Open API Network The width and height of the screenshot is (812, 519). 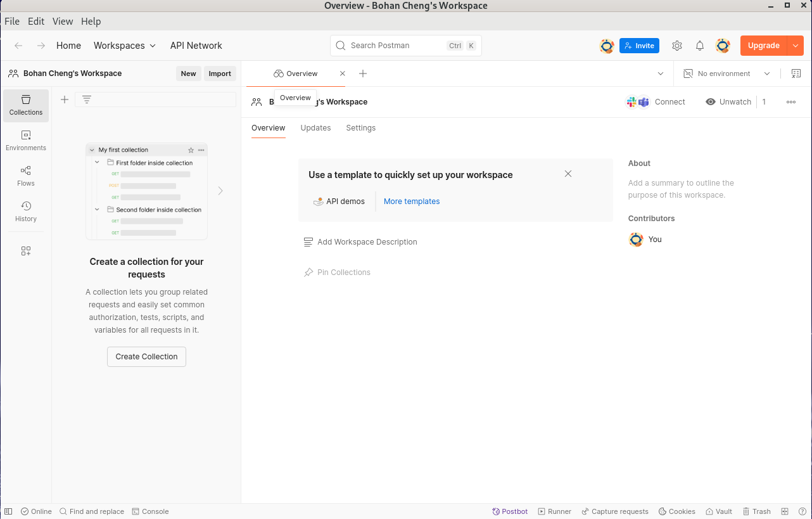click(x=196, y=46)
